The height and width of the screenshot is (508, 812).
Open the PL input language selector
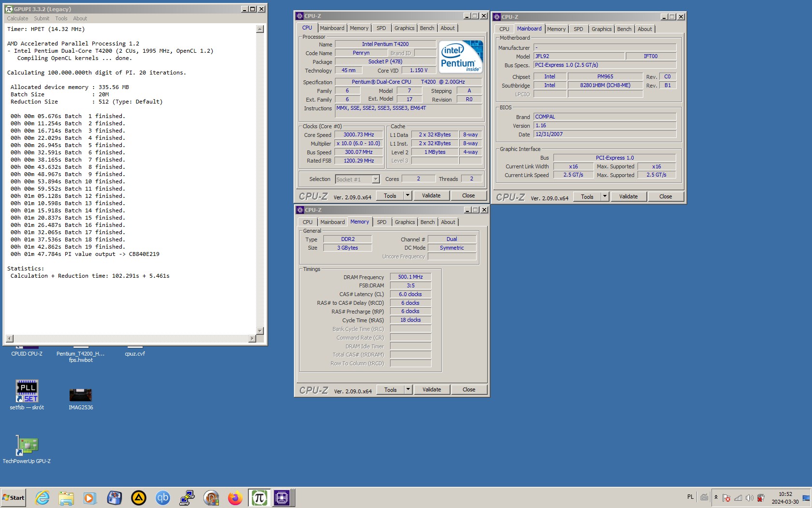690,497
